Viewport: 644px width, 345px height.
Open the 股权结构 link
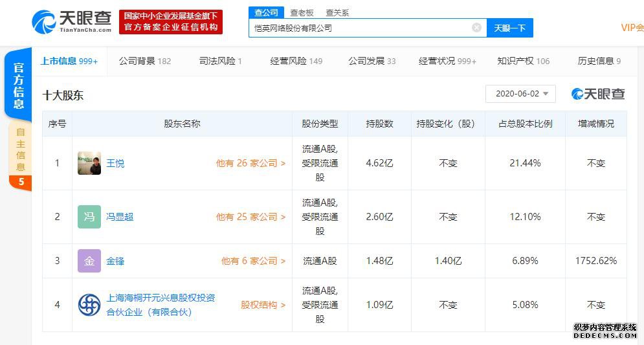pos(263,305)
